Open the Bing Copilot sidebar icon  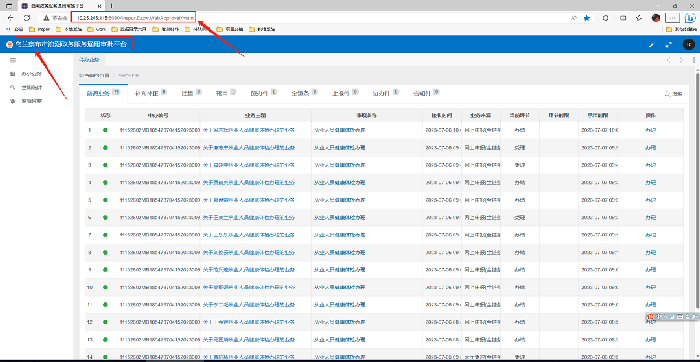click(x=690, y=18)
